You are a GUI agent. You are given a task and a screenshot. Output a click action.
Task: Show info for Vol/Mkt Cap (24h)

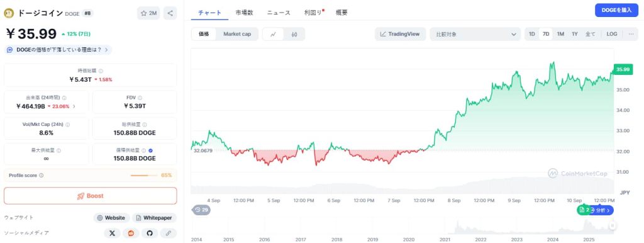coord(68,124)
